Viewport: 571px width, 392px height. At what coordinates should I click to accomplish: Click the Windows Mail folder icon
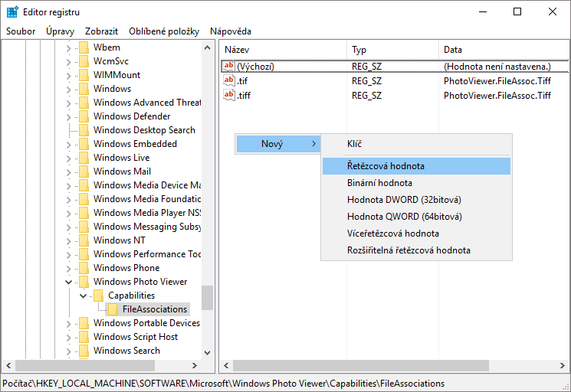pyautogui.click(x=84, y=171)
